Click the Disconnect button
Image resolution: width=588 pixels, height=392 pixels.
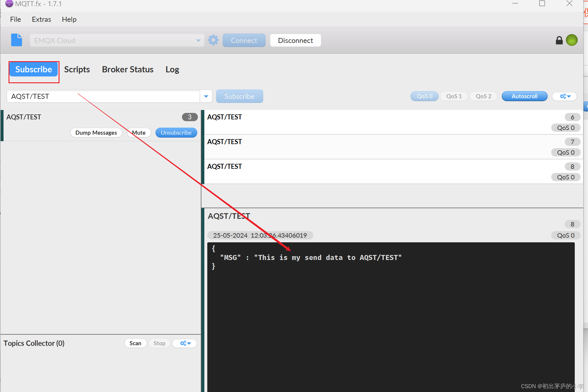point(295,40)
